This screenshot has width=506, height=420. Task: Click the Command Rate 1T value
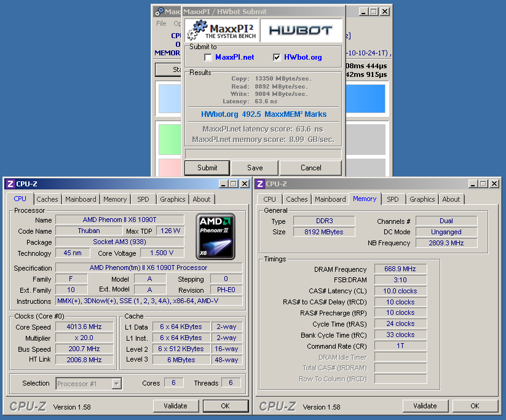400,346
